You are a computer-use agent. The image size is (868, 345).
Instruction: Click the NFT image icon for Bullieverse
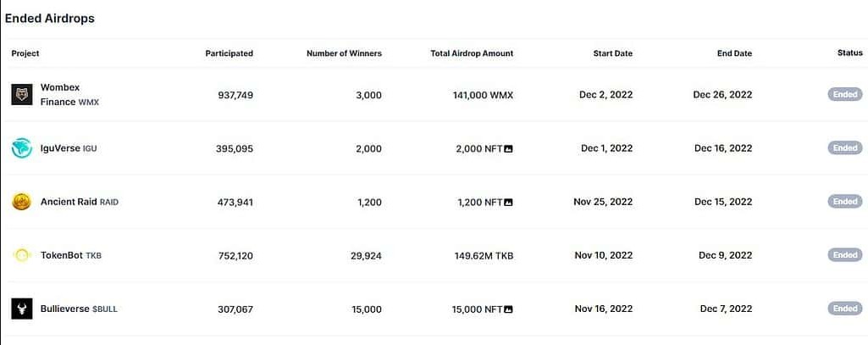tap(509, 309)
